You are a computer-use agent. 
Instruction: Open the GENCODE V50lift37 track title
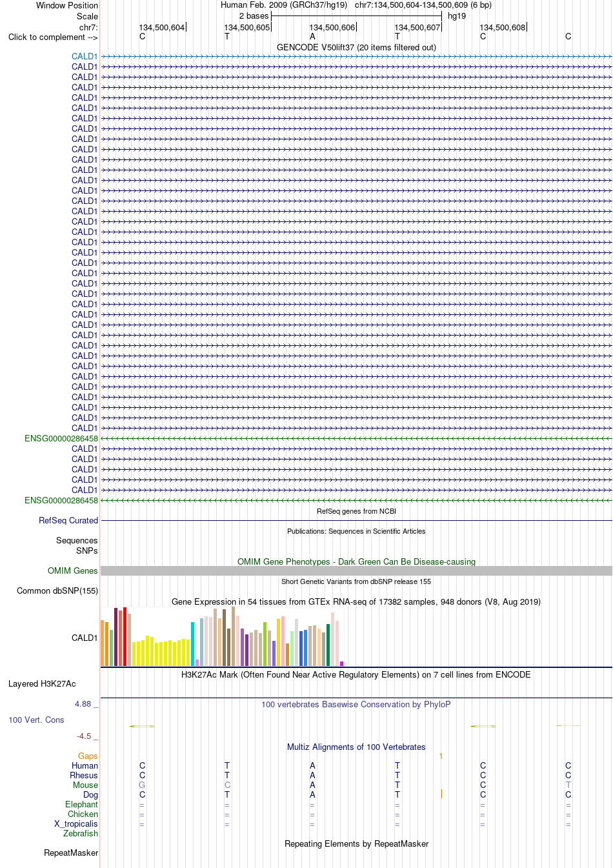point(356,48)
